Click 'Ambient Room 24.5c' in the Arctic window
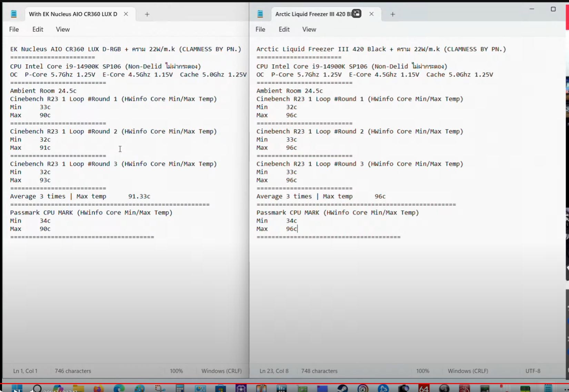 tap(290, 91)
